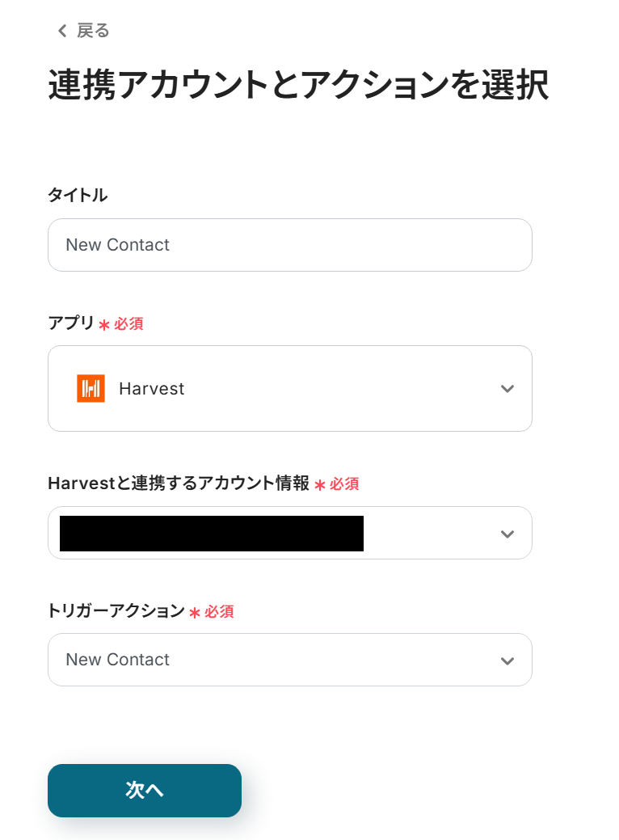Click the chevron on the account selector
Image resolution: width=619 pixels, height=840 pixels.
point(507,534)
